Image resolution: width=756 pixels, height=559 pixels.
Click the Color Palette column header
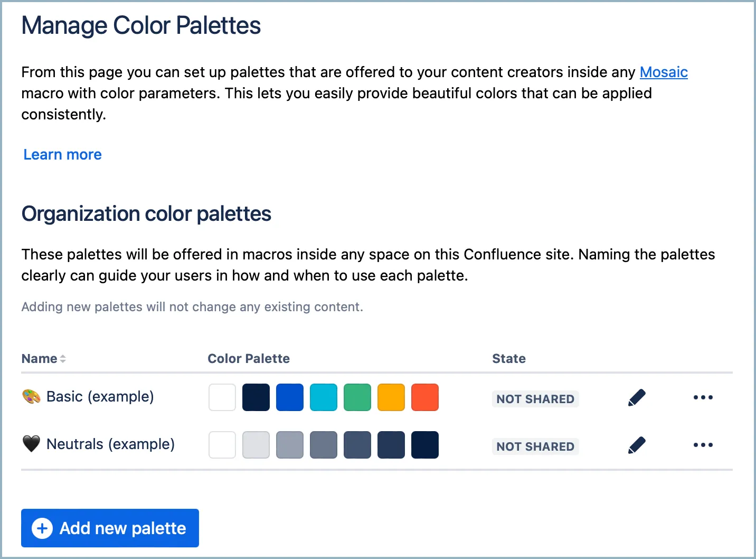click(x=249, y=359)
